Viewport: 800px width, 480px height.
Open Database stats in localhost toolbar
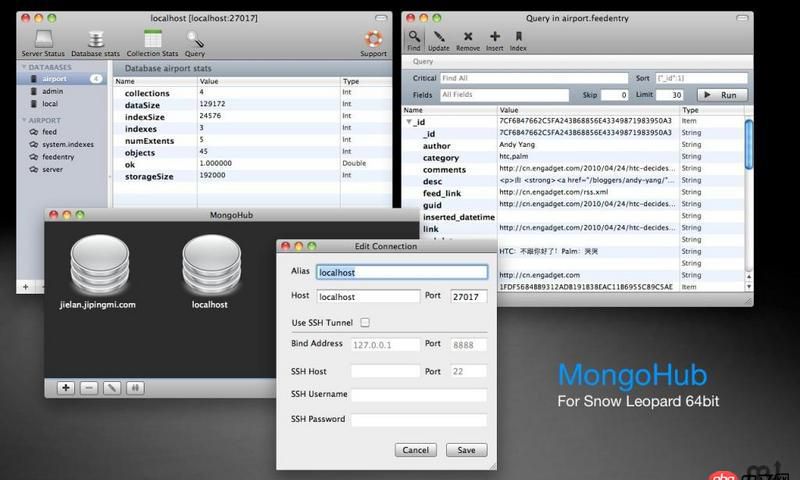pos(95,43)
